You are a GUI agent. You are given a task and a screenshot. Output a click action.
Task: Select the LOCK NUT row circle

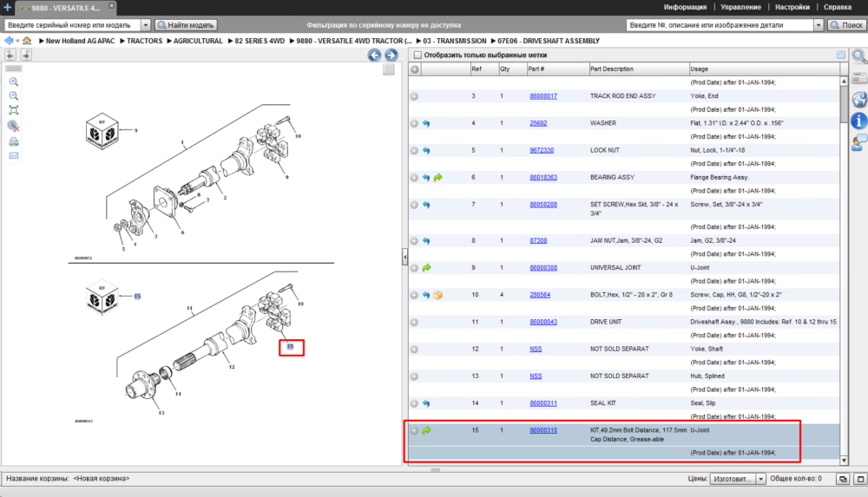[414, 151]
